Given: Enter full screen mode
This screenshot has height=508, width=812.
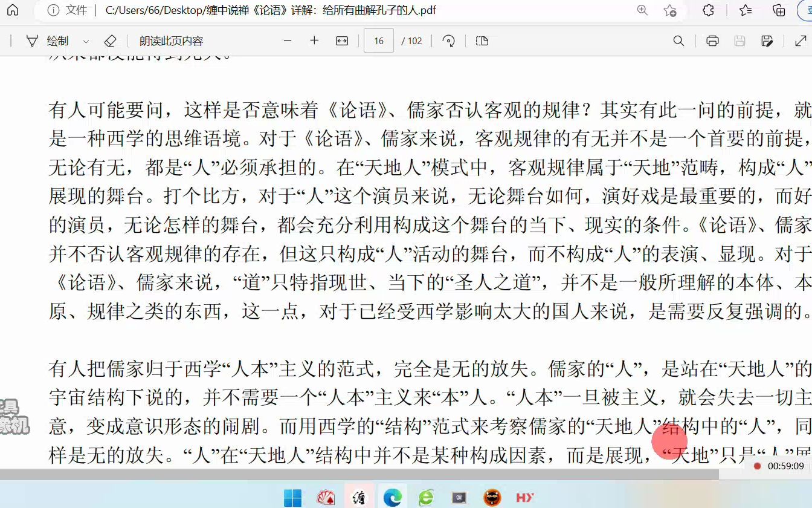Looking at the screenshot, I should point(801,41).
